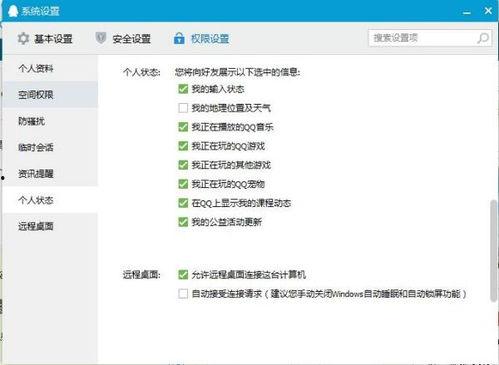Open 空间权限 in the sidebar
This screenshot has height=365, width=499.
(50, 95)
